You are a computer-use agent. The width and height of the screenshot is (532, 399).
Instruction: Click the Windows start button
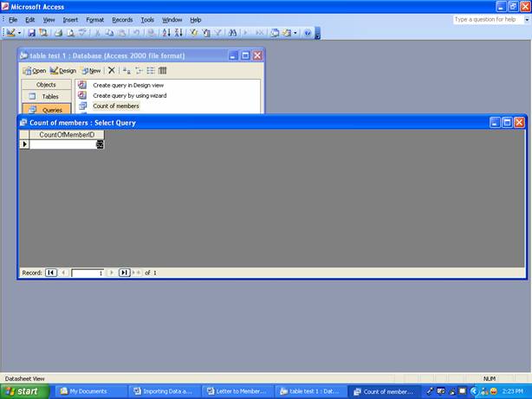(23, 391)
